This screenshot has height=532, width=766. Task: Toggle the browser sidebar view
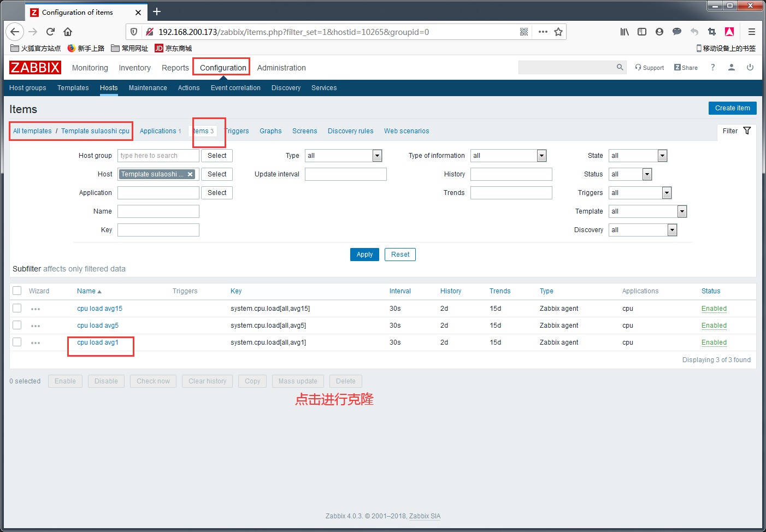pyautogui.click(x=642, y=32)
